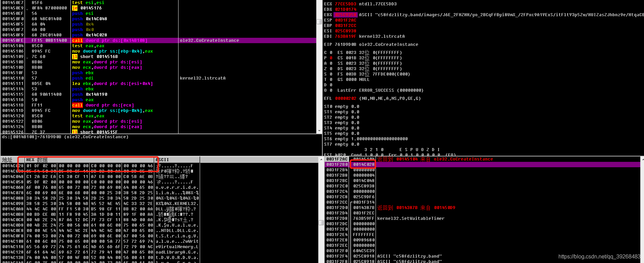
Task: Select EFL value 00000202
Action: tap(346, 98)
